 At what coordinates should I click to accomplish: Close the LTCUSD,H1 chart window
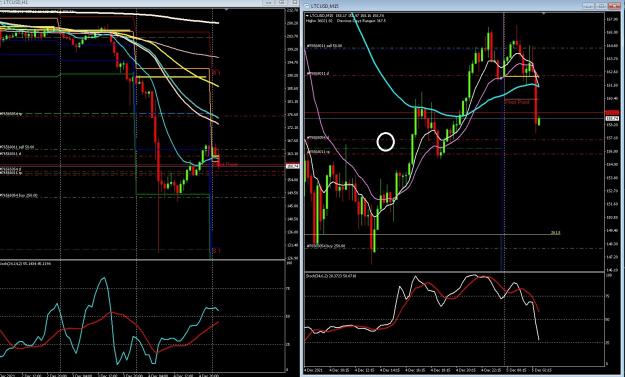[x=294, y=2]
